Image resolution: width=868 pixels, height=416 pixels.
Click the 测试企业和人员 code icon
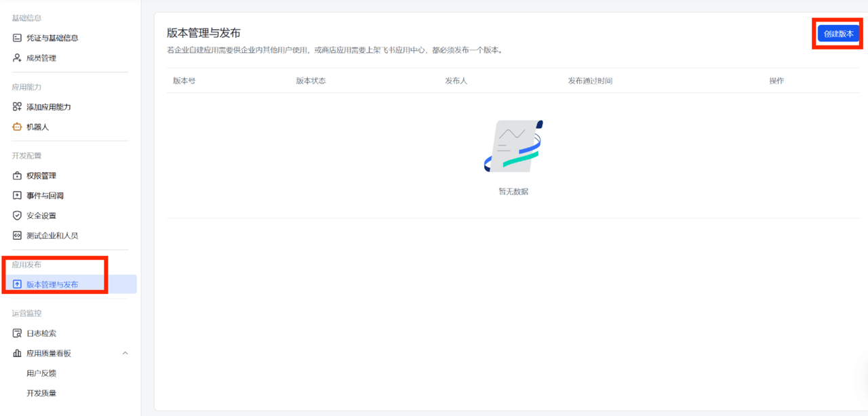(18, 236)
